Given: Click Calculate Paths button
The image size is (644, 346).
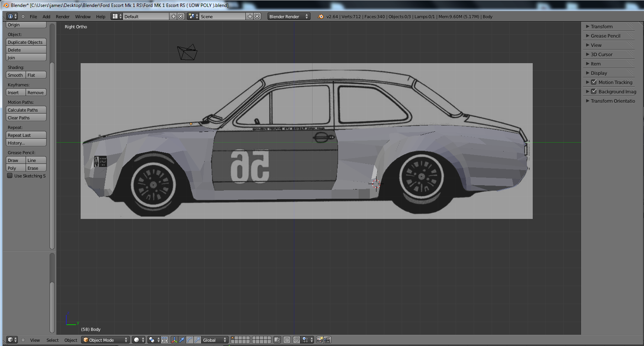Looking at the screenshot, I should coord(26,110).
